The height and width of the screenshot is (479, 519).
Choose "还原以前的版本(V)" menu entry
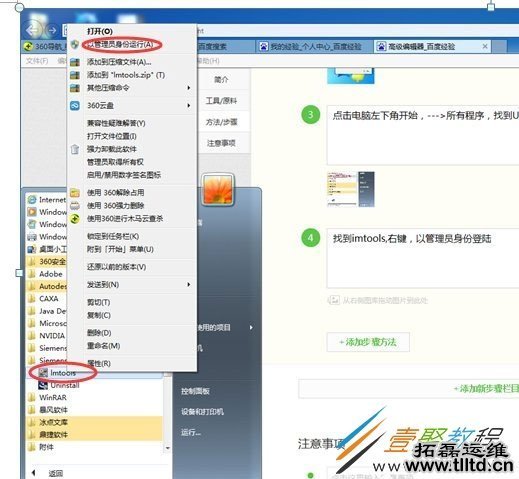tap(116, 267)
